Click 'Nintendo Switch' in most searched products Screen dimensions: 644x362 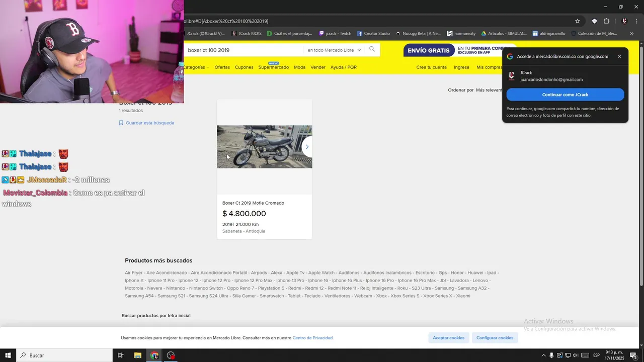coord(206,288)
